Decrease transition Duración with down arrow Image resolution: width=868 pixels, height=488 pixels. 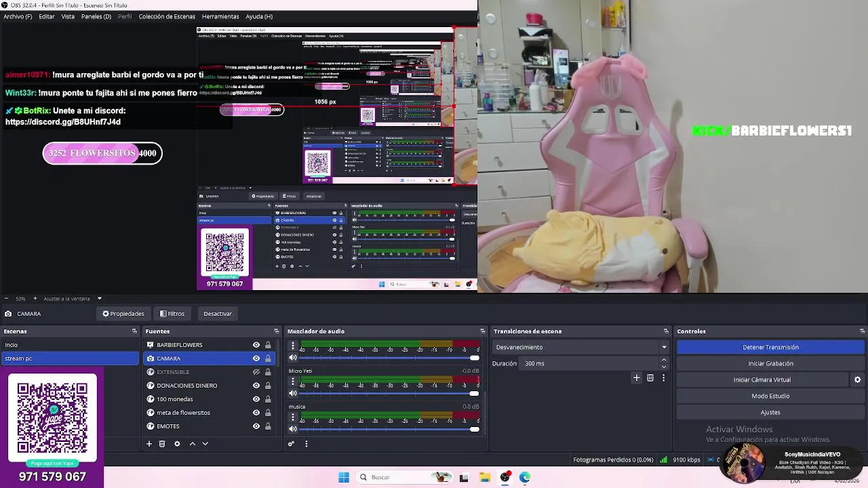click(x=664, y=367)
